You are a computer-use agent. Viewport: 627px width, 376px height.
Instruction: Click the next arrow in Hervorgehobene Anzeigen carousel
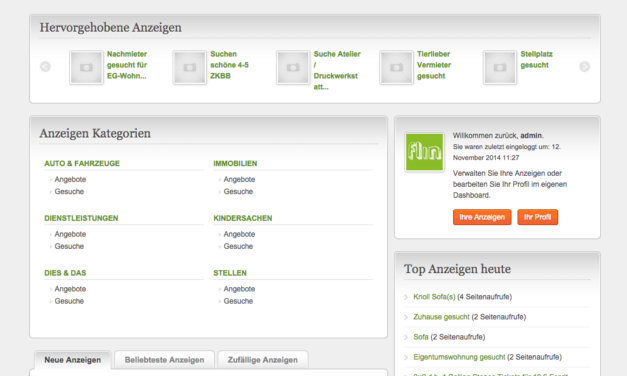[x=585, y=67]
